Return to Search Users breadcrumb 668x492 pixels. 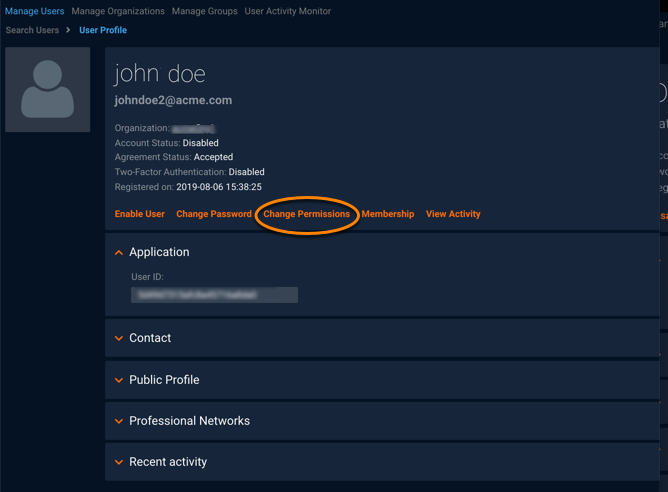(x=32, y=30)
